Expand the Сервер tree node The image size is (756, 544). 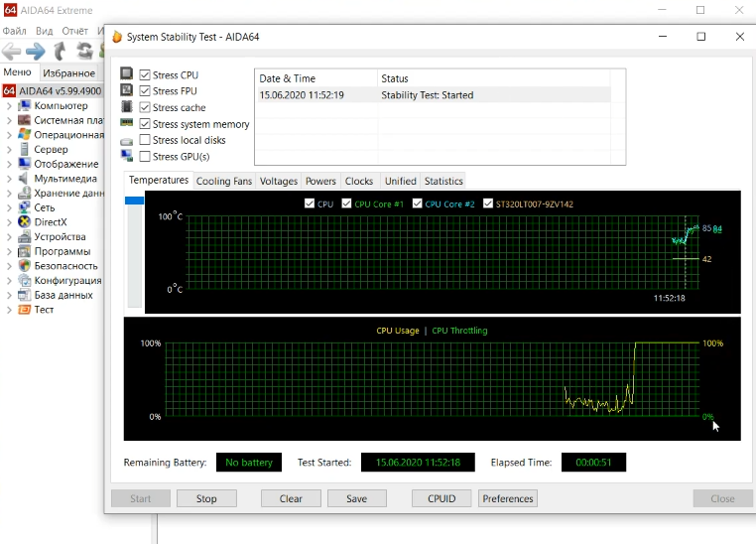click(x=9, y=150)
